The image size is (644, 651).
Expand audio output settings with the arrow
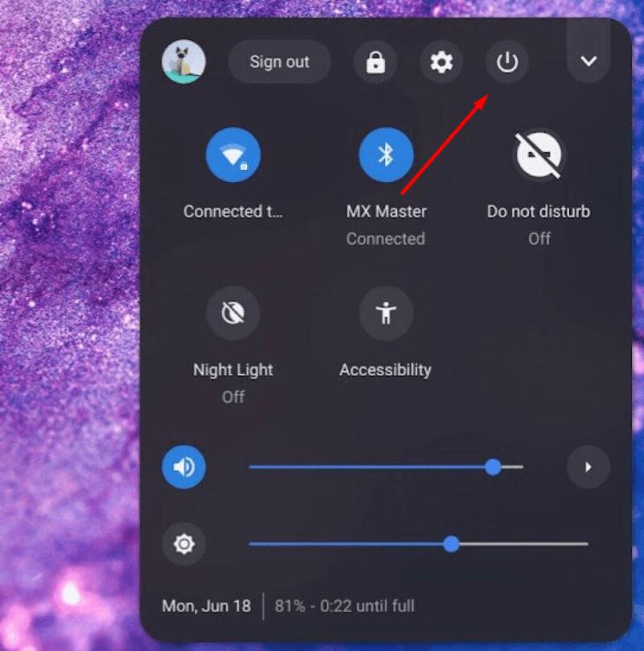pos(588,467)
